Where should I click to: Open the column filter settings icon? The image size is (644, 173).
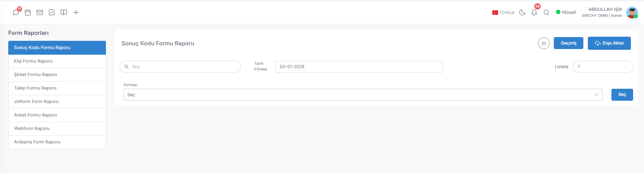(x=544, y=43)
